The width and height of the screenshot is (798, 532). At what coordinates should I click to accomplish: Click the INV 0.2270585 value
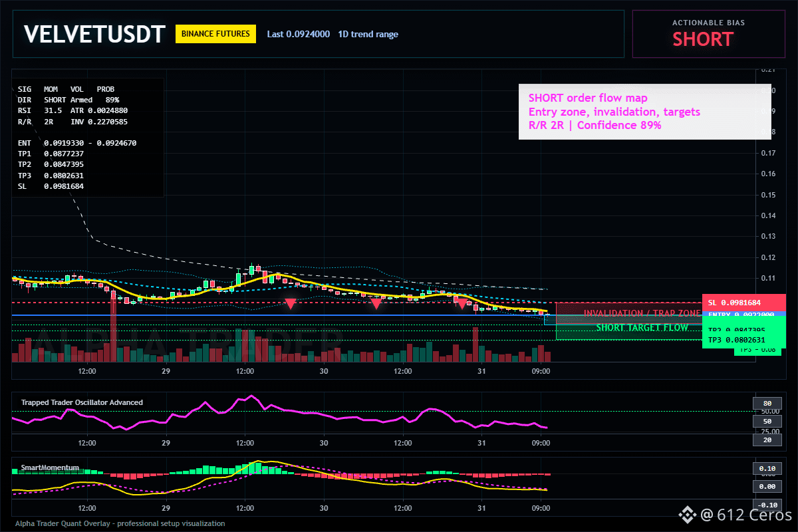[x=99, y=122]
